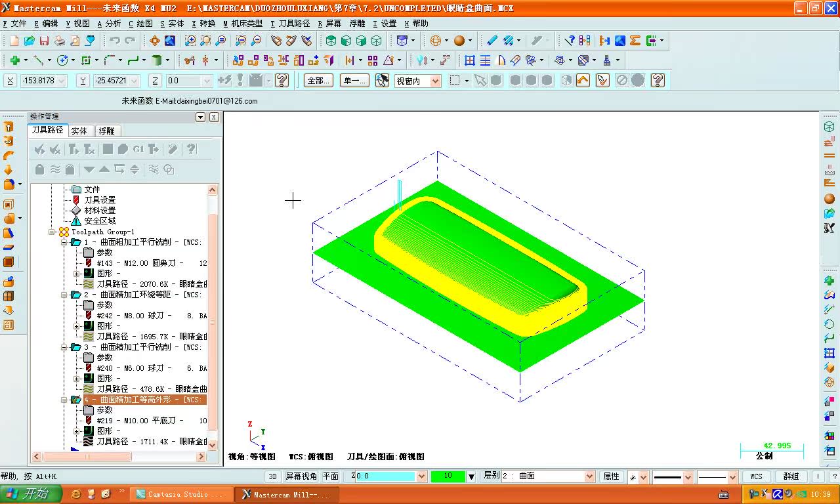This screenshot has height=504, width=840.
Task: Click the Lock operations padlock icon
Action: coord(39,169)
